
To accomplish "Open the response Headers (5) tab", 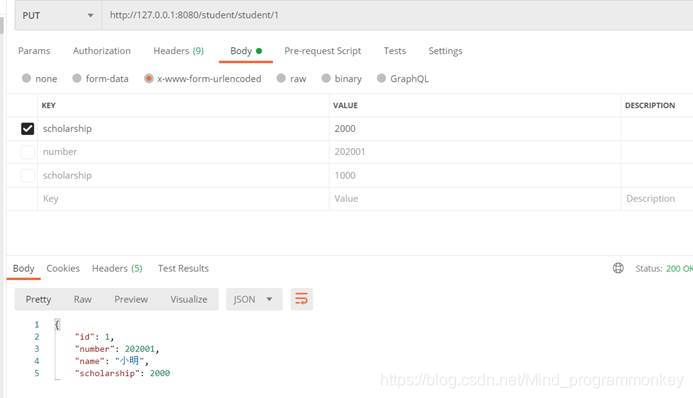I will click(117, 268).
